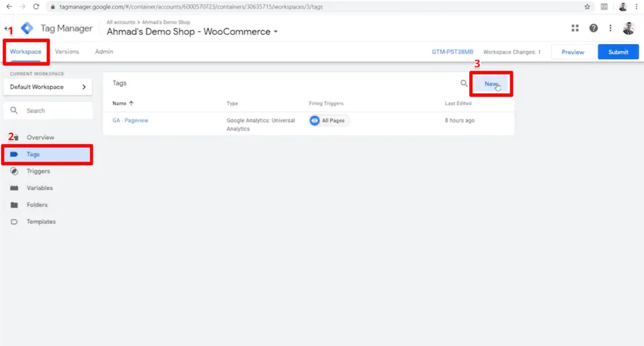Click the browser address bar URL
Viewport: 644px width, 346px height.
[191, 6]
